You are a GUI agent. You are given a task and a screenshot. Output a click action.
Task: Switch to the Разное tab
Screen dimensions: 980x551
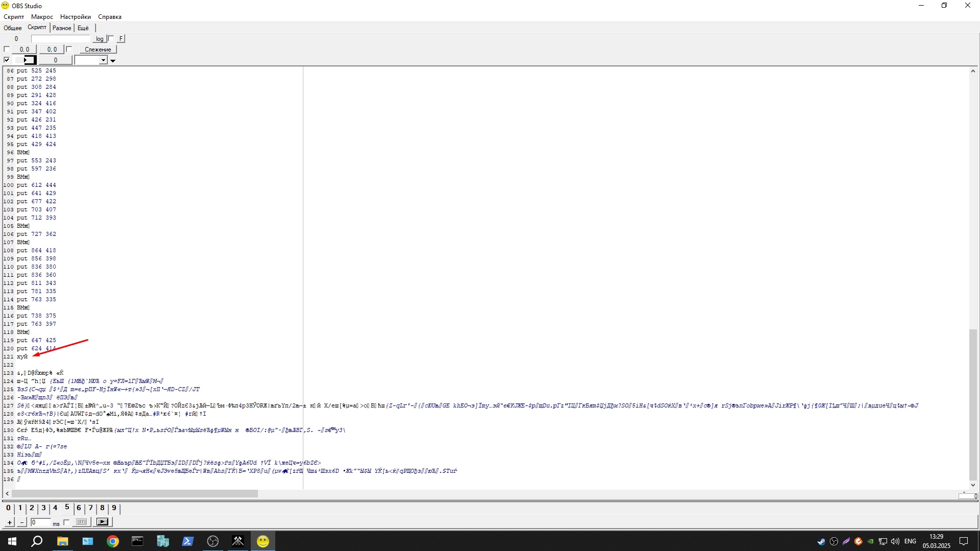pyautogui.click(x=62, y=28)
